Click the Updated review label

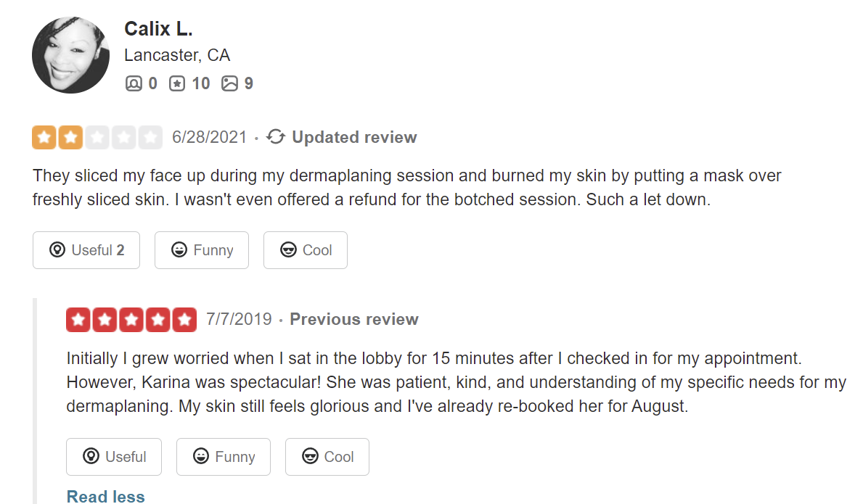tap(354, 137)
